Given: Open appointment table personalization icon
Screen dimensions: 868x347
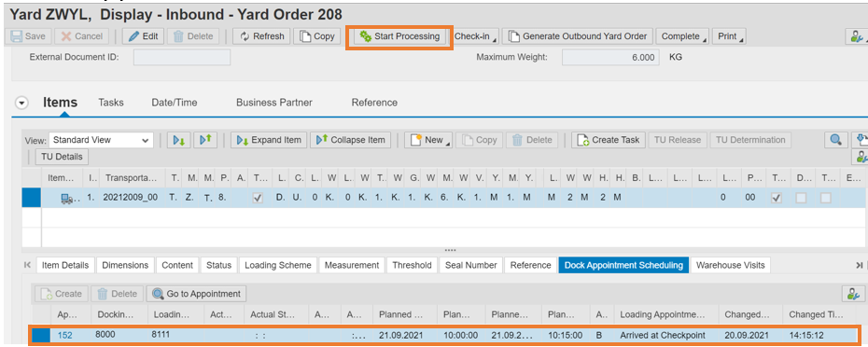Looking at the screenshot, I should (853, 294).
